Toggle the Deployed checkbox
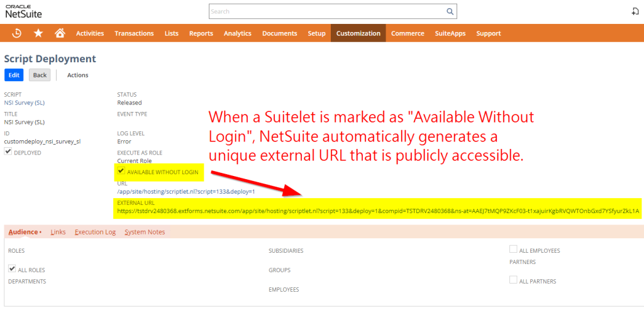Viewport: 644px width, 320px height. click(8, 152)
